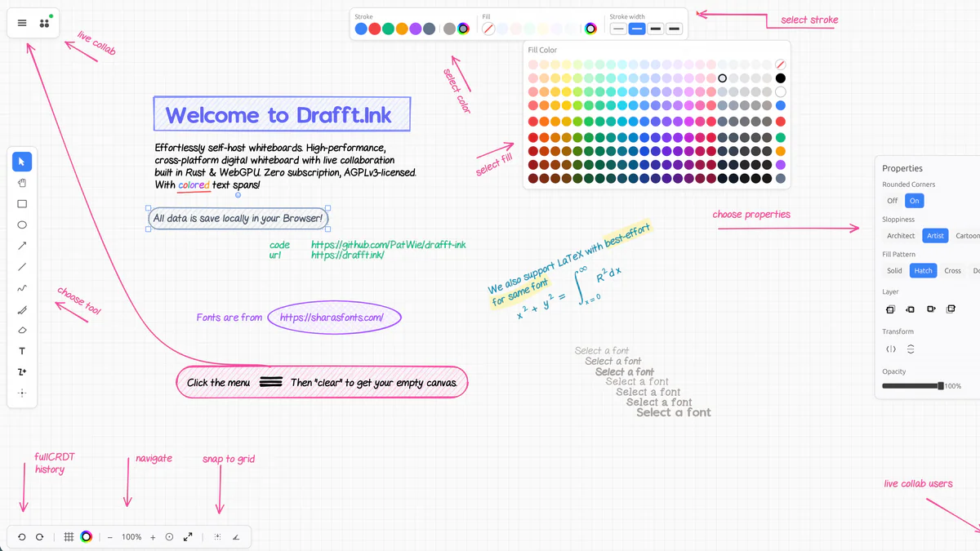
Task: Pick the black fill color swatch
Action: click(780, 78)
